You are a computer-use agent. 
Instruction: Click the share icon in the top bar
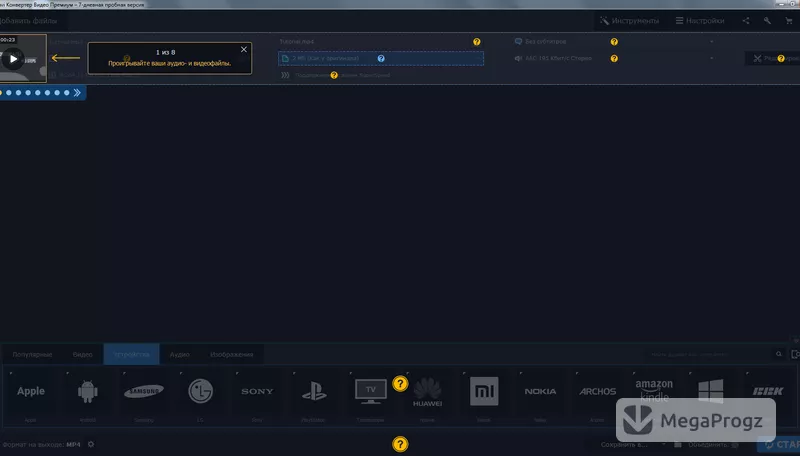[x=746, y=21]
